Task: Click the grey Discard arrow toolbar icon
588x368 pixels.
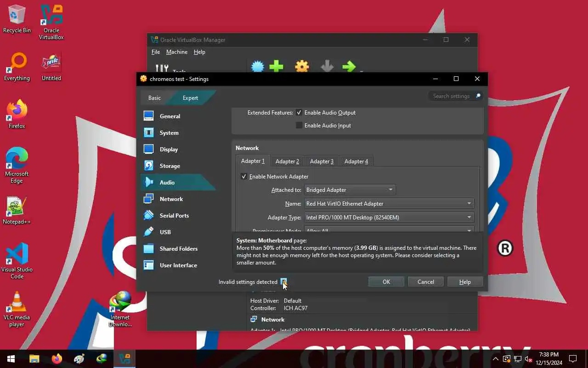Action: coord(327,67)
